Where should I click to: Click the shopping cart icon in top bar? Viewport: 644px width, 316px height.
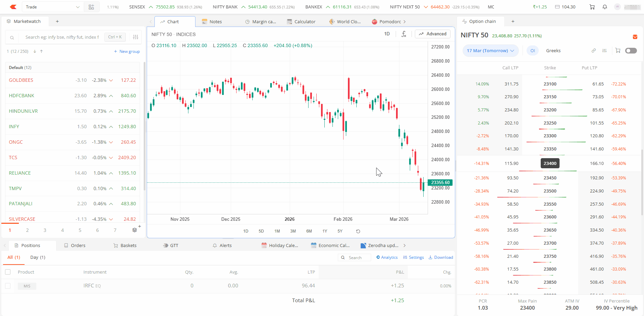[592, 7]
